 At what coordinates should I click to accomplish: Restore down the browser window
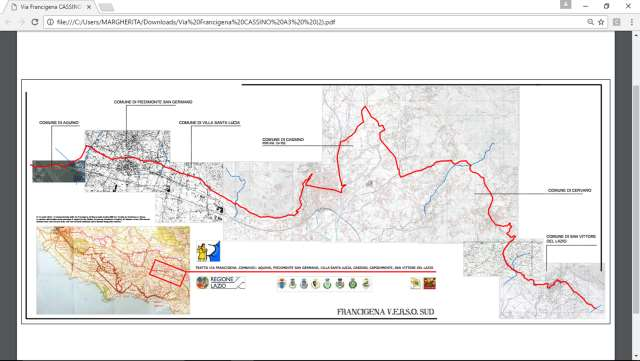click(607, 6)
